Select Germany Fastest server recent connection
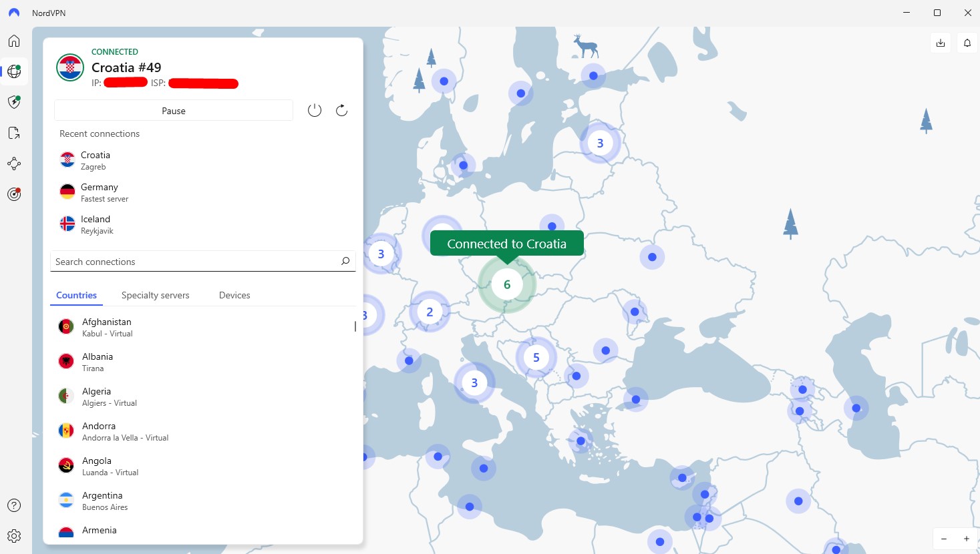 coord(202,192)
